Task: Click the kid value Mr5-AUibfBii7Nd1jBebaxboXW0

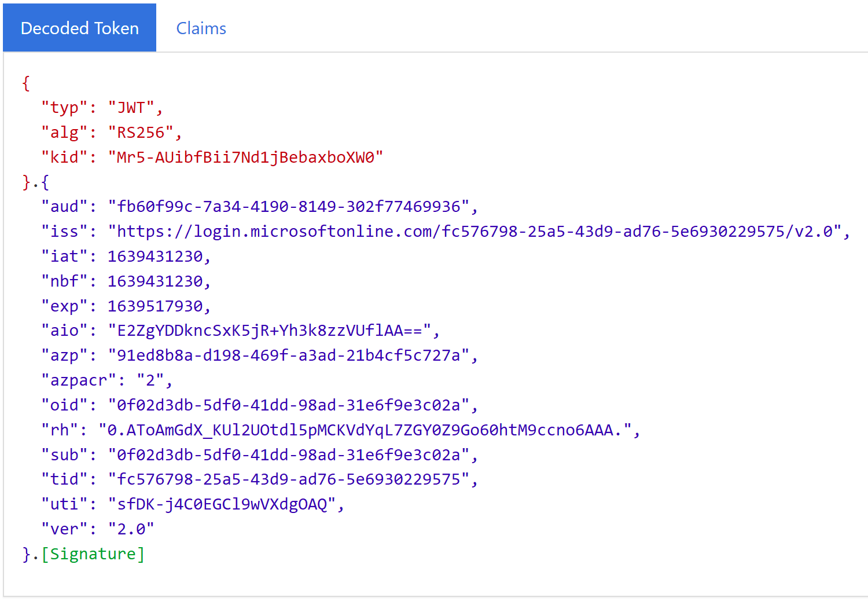Action: (x=245, y=157)
